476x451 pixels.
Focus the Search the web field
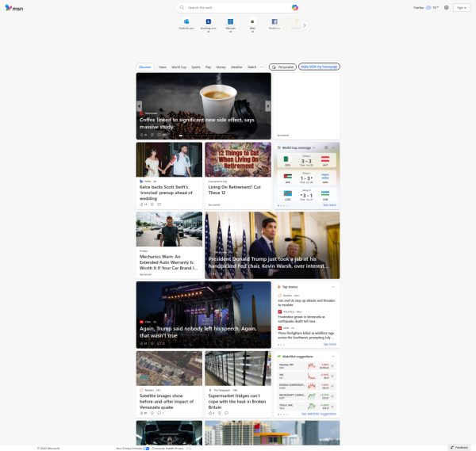[x=238, y=8]
